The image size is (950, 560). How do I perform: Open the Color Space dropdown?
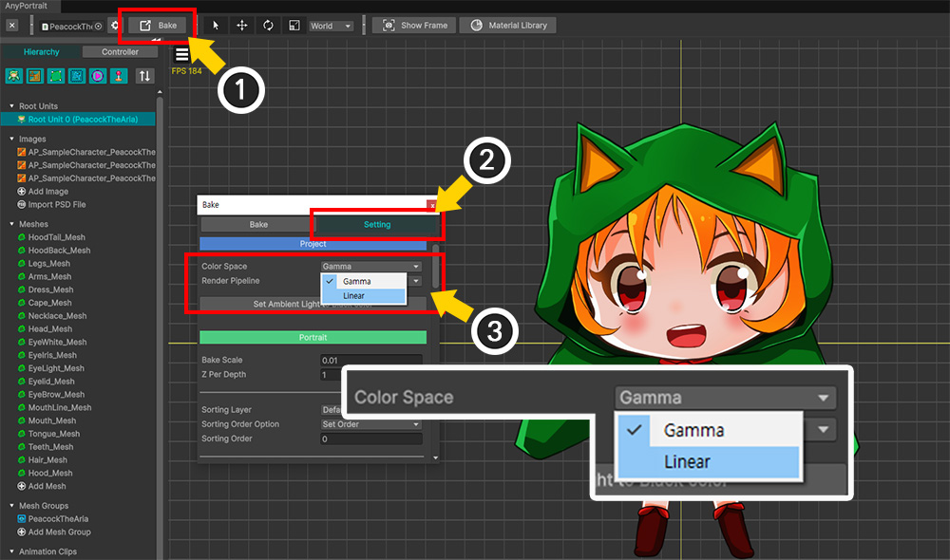tap(370, 267)
